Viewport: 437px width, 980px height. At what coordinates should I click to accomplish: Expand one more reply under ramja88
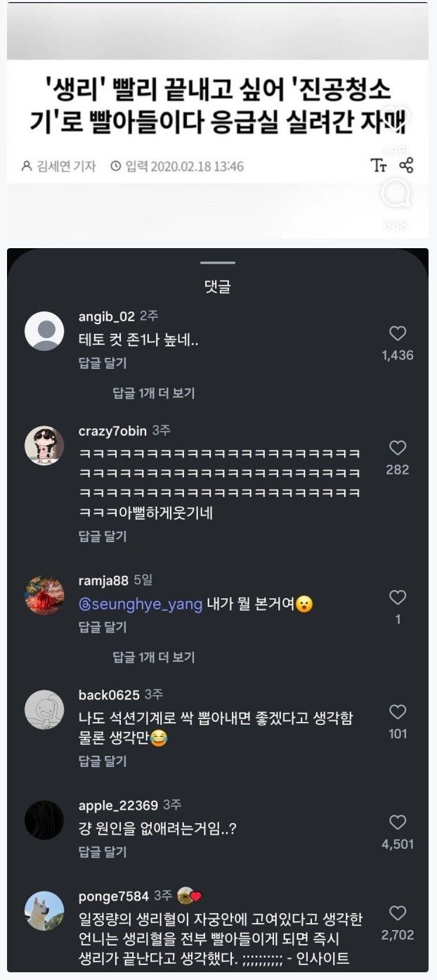(x=154, y=657)
